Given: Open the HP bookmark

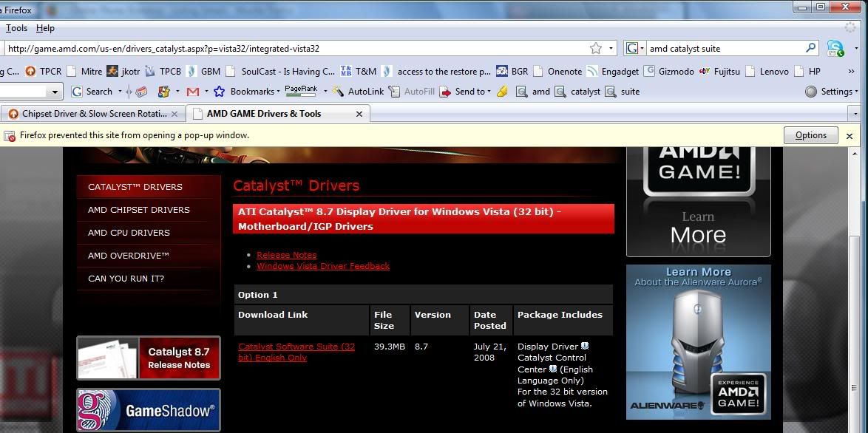Looking at the screenshot, I should [x=807, y=72].
